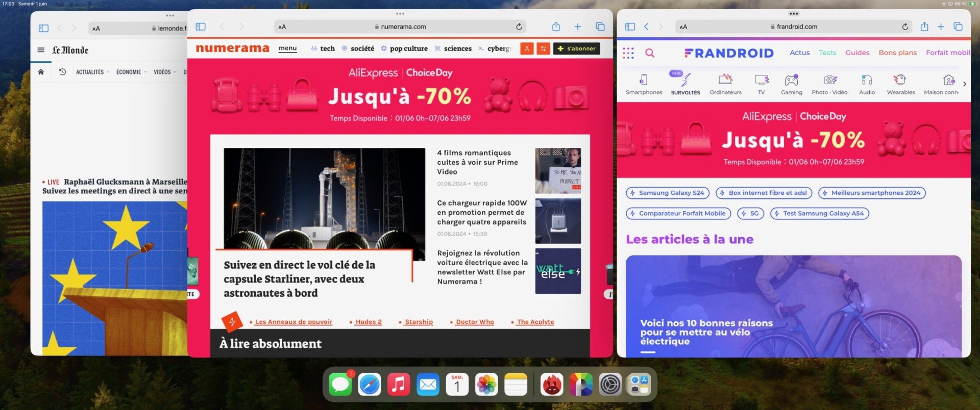
Task: Open the Le Monde hamburger menu
Action: [x=41, y=50]
